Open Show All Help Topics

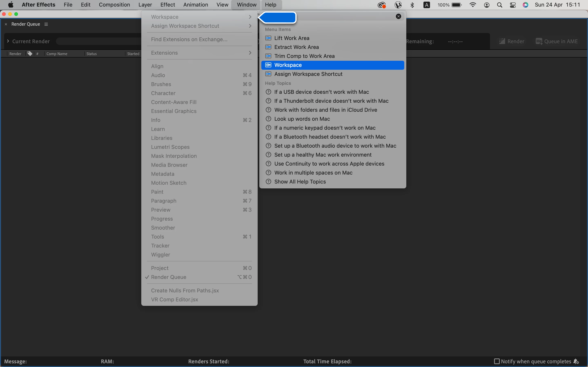pyautogui.click(x=300, y=181)
